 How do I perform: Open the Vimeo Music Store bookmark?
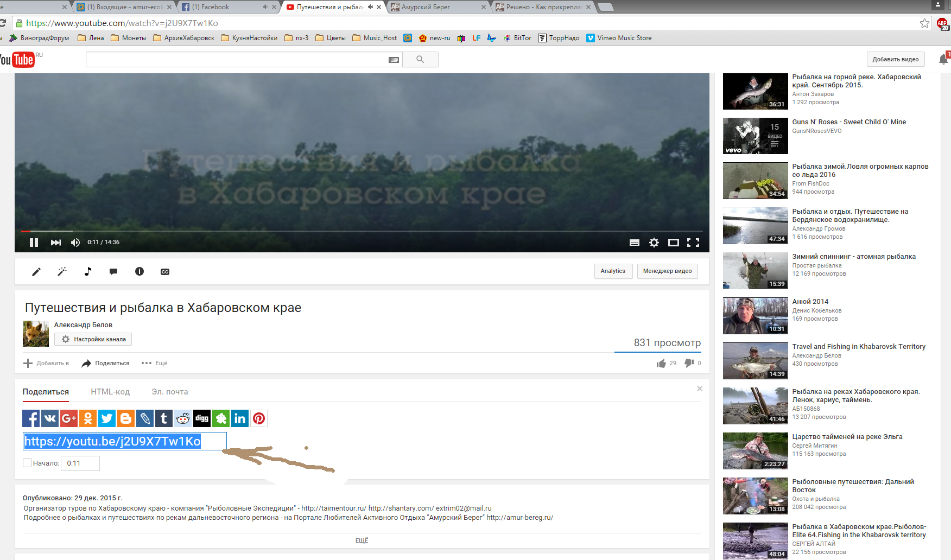pyautogui.click(x=619, y=38)
